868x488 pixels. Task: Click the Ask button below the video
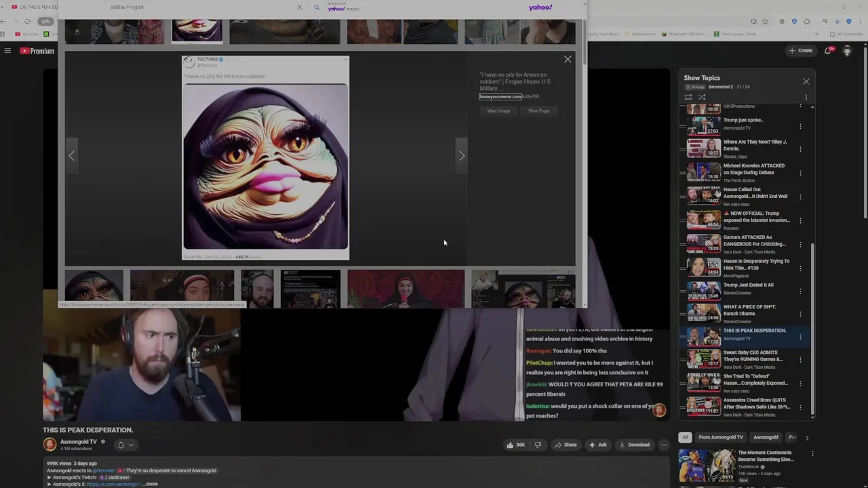(x=597, y=445)
